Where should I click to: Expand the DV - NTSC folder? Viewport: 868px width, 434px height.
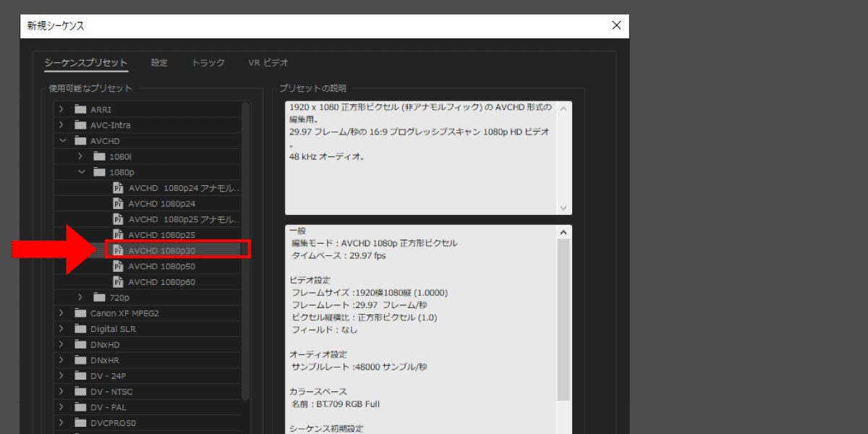(62, 391)
